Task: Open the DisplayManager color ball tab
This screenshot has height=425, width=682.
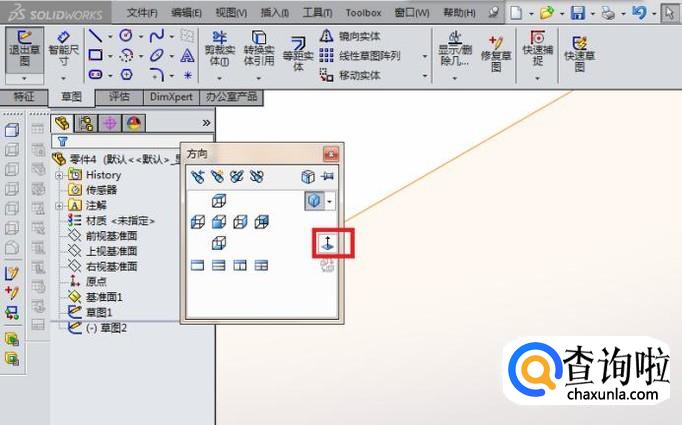Action: tap(134, 124)
